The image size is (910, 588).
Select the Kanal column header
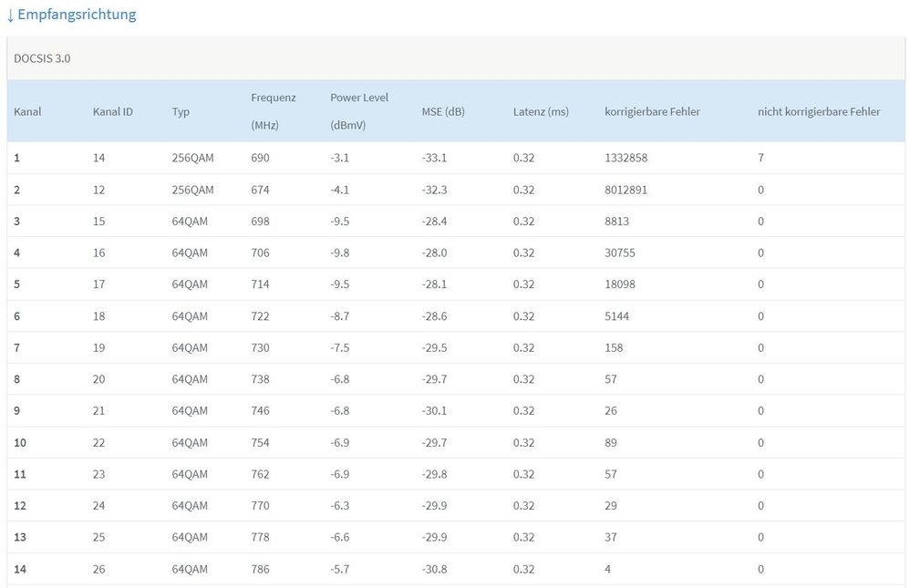(27, 111)
